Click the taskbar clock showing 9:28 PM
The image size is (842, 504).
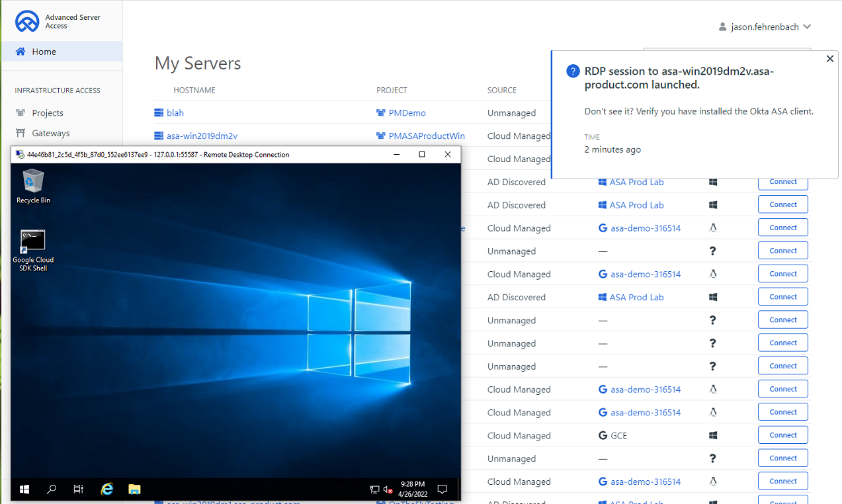(x=413, y=489)
